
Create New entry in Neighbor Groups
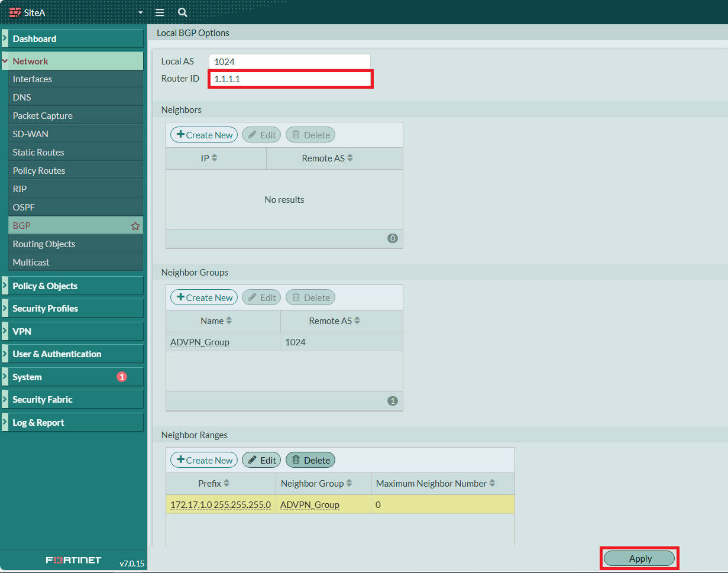click(x=204, y=297)
